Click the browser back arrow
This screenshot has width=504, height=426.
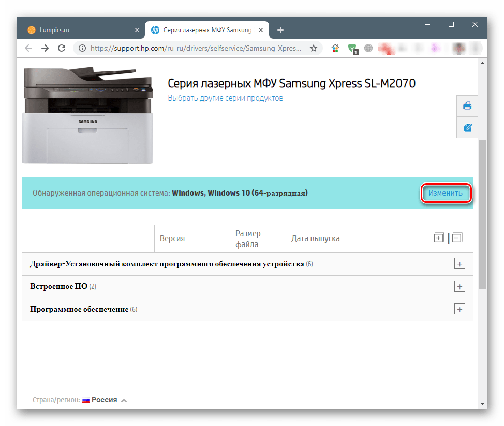[x=28, y=48]
